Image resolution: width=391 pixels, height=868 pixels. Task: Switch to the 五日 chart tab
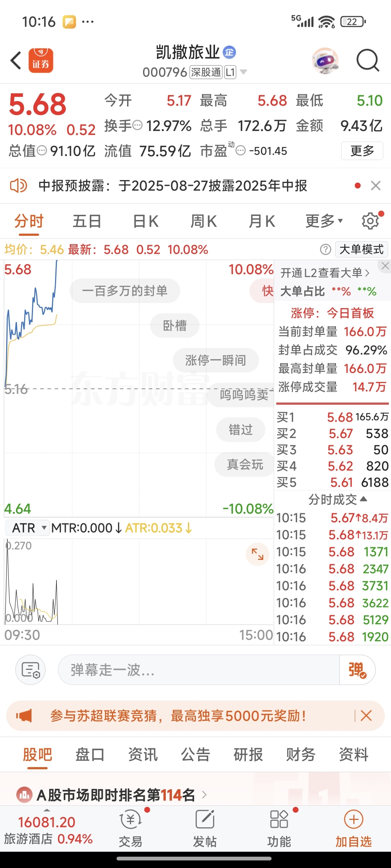87,221
